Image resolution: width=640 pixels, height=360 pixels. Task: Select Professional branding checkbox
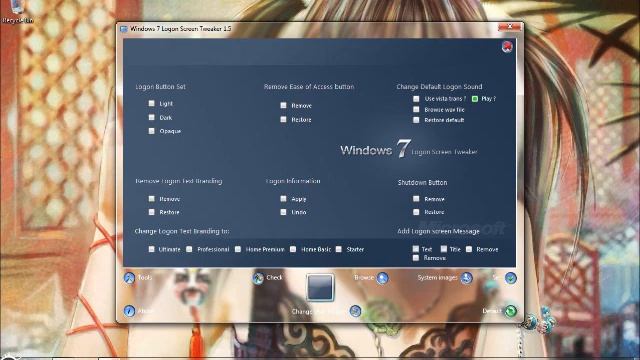click(189, 249)
